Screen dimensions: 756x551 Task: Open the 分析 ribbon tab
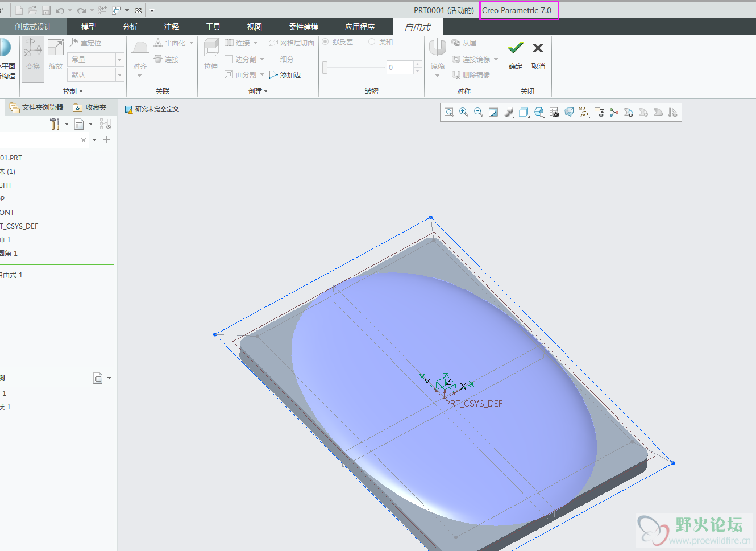(x=130, y=27)
